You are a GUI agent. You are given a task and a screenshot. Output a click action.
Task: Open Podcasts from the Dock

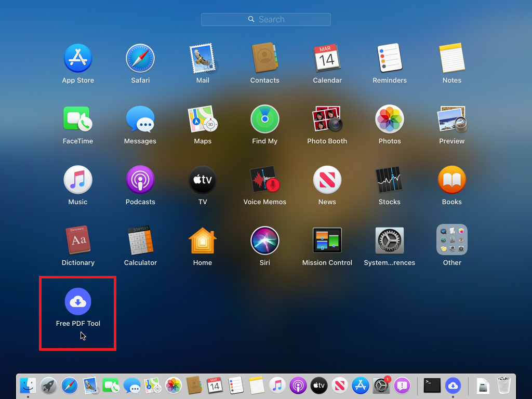coord(298,386)
